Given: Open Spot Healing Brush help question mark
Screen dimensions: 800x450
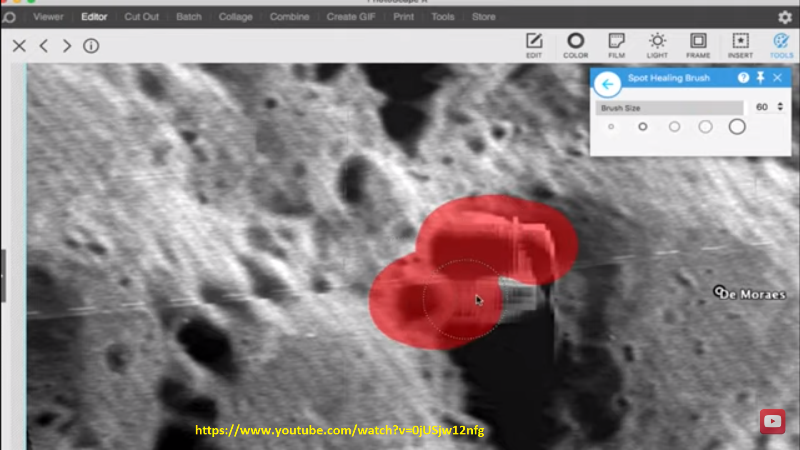Looking at the screenshot, I should [743, 78].
